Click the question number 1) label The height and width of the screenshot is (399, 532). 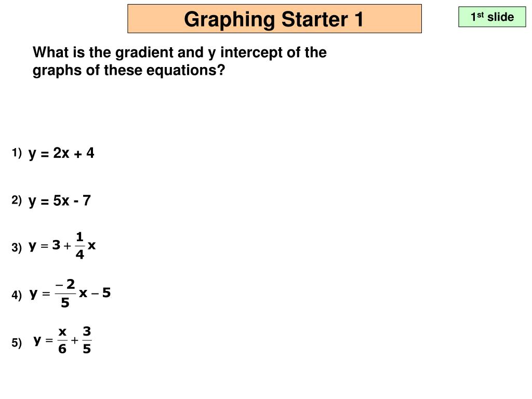[17, 153]
